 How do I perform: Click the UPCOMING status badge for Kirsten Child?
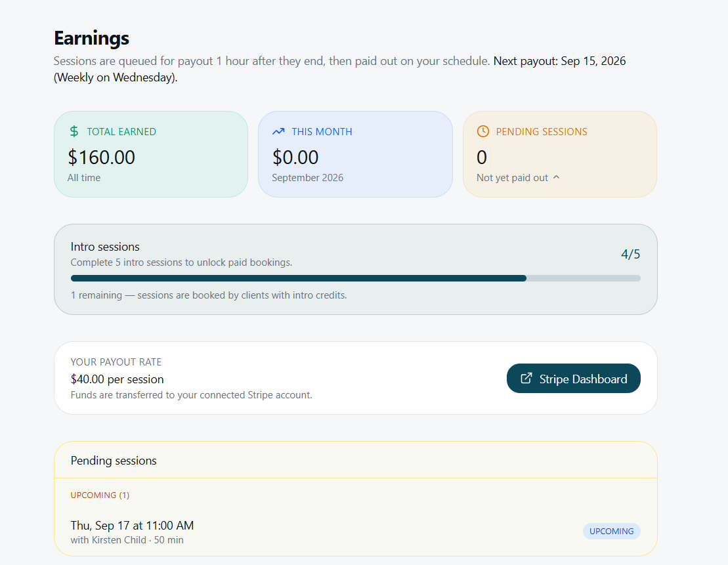(611, 531)
